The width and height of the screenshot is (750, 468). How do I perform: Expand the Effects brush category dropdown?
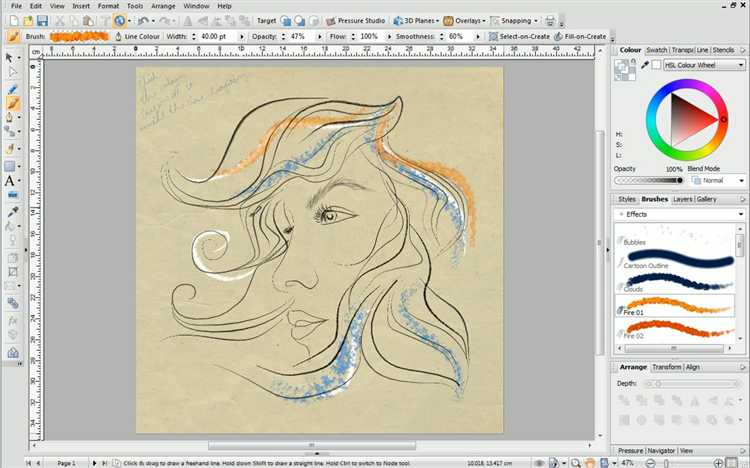tap(740, 214)
